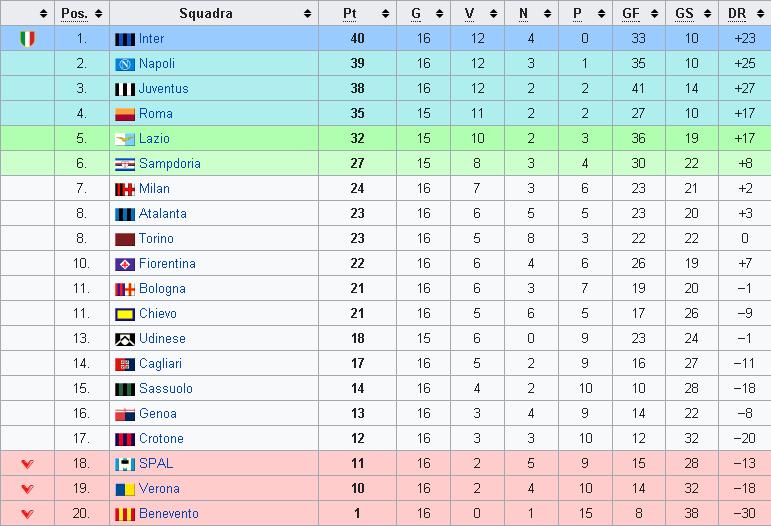This screenshot has height=526, width=771.
Task: Click the Fiorentina purple crest icon
Action: tap(124, 264)
